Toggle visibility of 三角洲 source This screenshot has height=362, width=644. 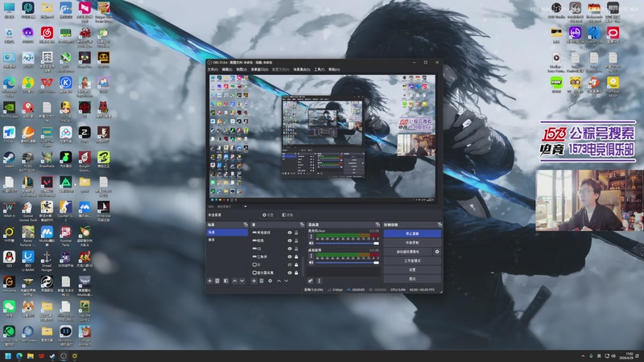pos(290,257)
